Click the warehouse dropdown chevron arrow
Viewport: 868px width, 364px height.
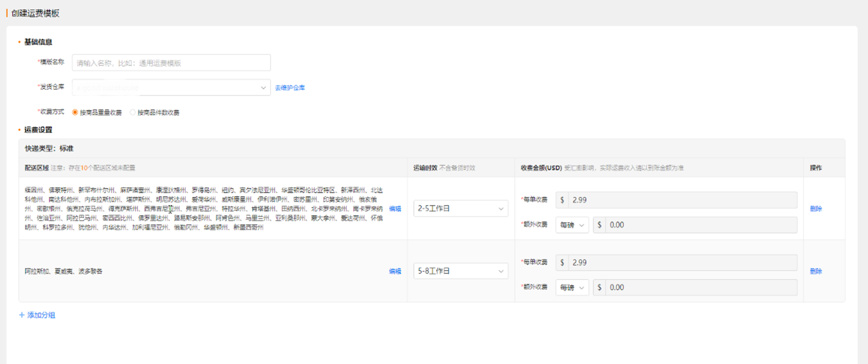pyautogui.click(x=263, y=88)
